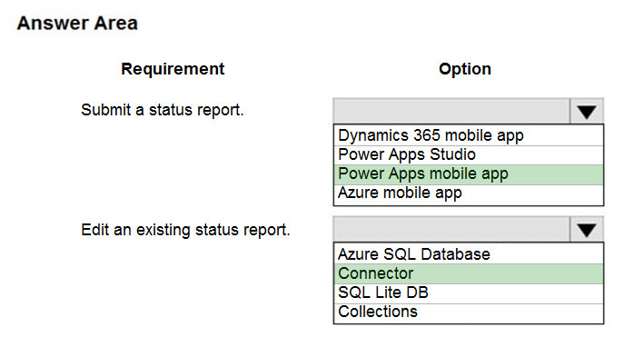Pick the SQL Lite DB option
Viewport: 644px width, 347px height.
point(468,293)
